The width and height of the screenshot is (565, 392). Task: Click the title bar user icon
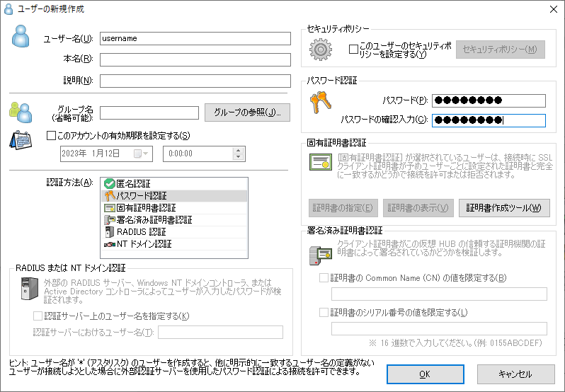coord(8,9)
